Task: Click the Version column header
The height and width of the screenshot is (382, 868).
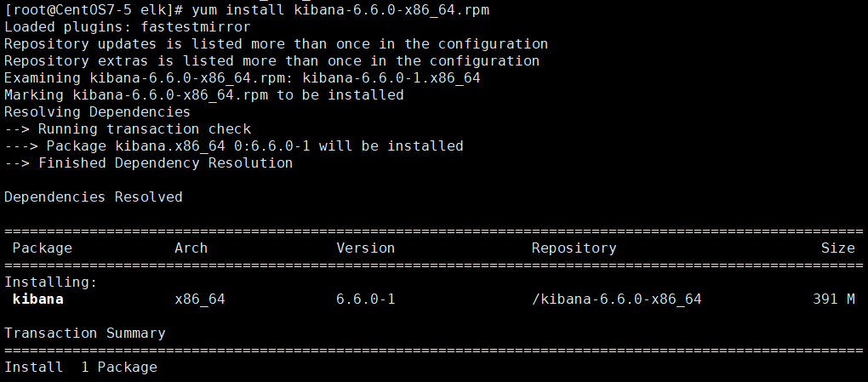Action: [x=365, y=248]
